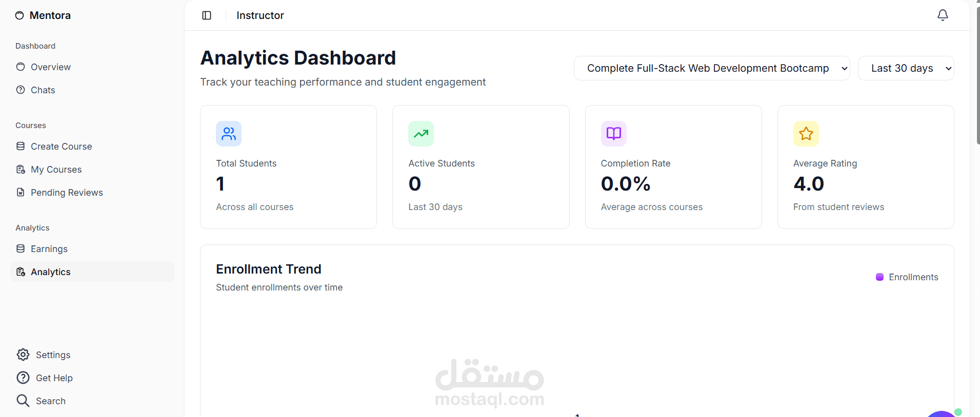Image resolution: width=980 pixels, height=417 pixels.
Task: Click the Get Help question icon
Action: [x=23, y=378]
